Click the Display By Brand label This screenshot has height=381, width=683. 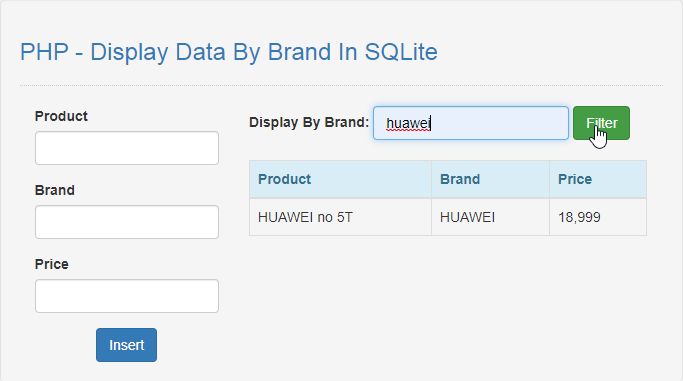click(x=309, y=122)
